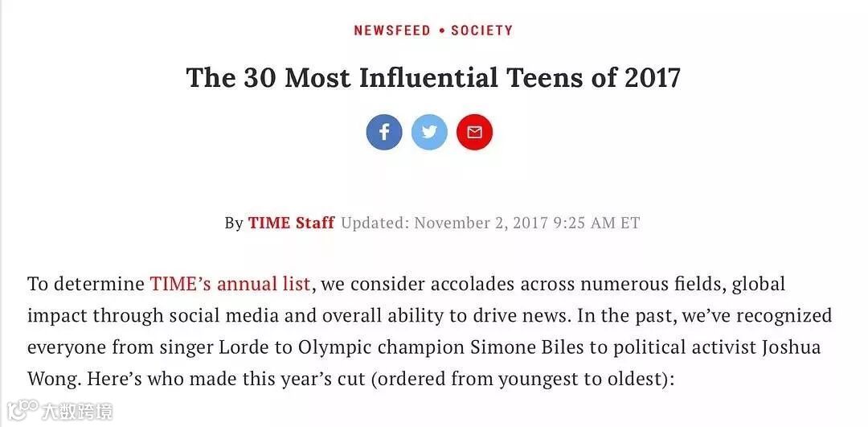Click the dot separator between NEWSFEED and SOCIETY
Image resolution: width=868 pixels, height=427 pixels.
click(x=441, y=31)
